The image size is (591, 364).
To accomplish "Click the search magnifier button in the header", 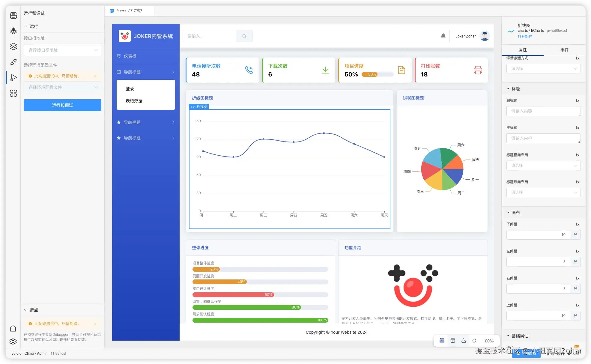I will coord(244,36).
